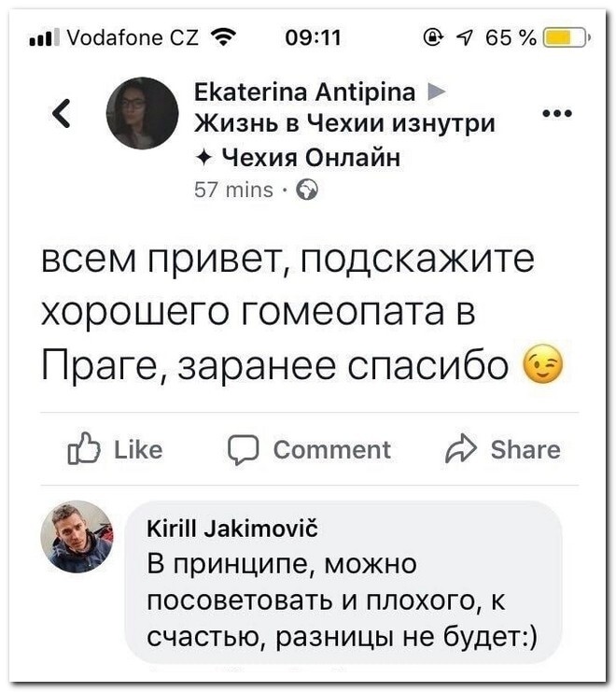The image size is (616, 692).
Task: Tap the cellular signal bars
Action: click(x=45, y=38)
